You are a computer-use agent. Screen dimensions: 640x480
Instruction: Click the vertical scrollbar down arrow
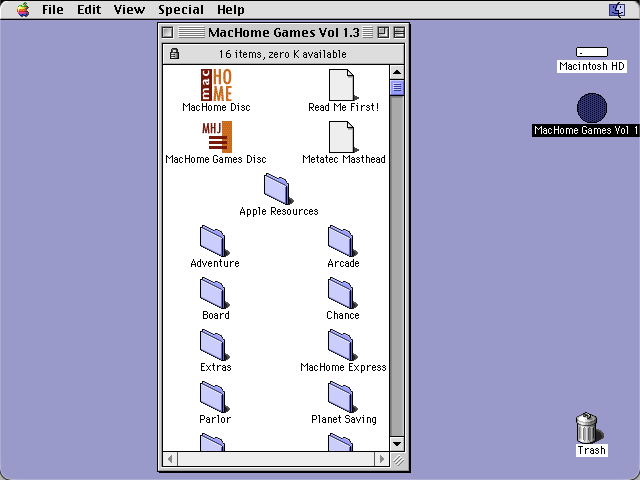(397, 444)
